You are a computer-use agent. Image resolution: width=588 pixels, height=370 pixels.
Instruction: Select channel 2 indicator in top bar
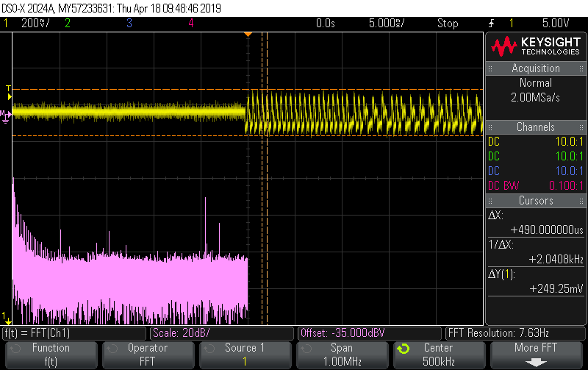pyautogui.click(x=68, y=24)
